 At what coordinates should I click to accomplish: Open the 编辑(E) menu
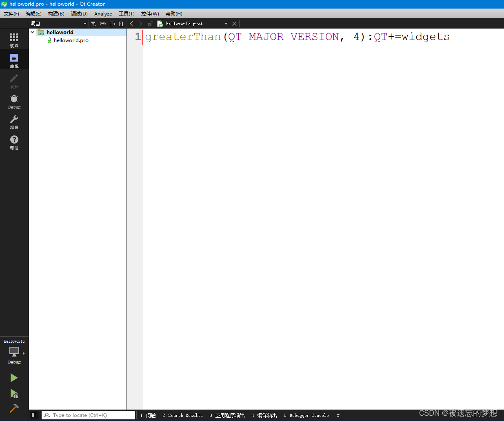[33, 14]
